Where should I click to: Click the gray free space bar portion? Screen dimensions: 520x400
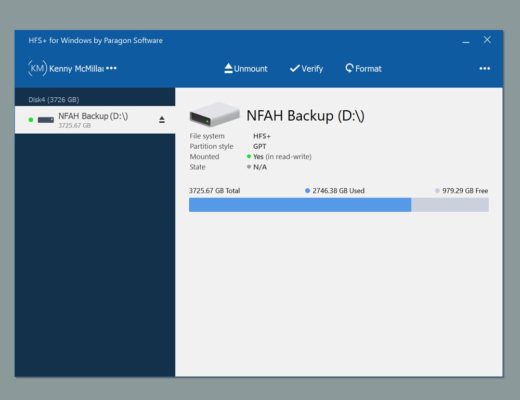pos(450,205)
